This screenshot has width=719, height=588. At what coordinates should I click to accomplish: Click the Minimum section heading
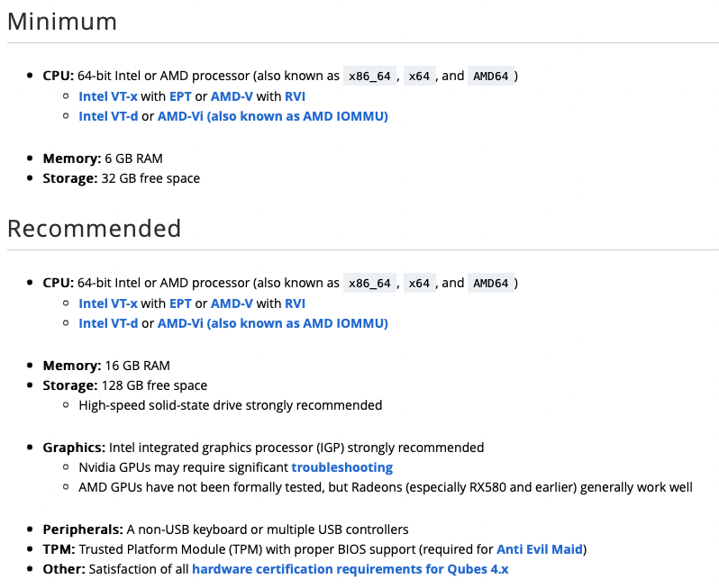pos(62,22)
